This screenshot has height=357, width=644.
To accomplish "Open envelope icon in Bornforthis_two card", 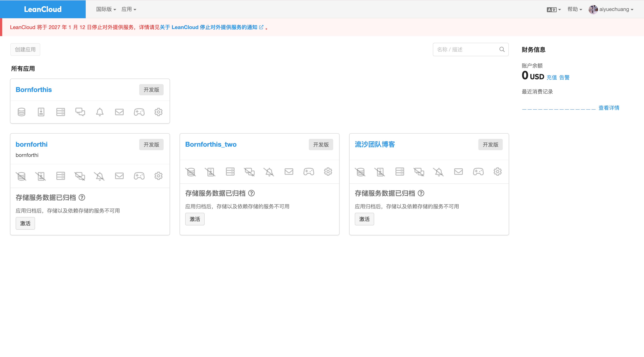I will tap(289, 172).
